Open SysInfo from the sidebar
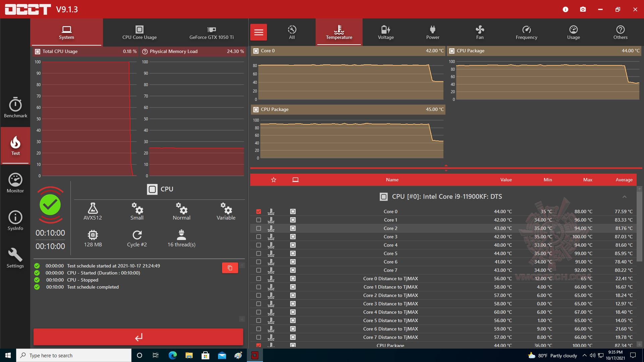644x362 pixels. [x=15, y=221]
